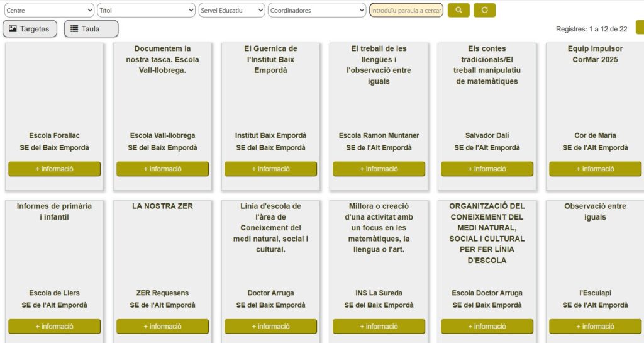Show more info for Cor de Maria
The width and height of the screenshot is (644, 343).
pos(595,169)
